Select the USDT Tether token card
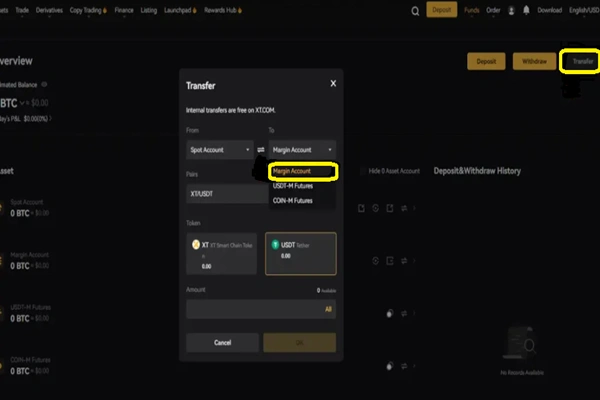 pyautogui.click(x=301, y=253)
